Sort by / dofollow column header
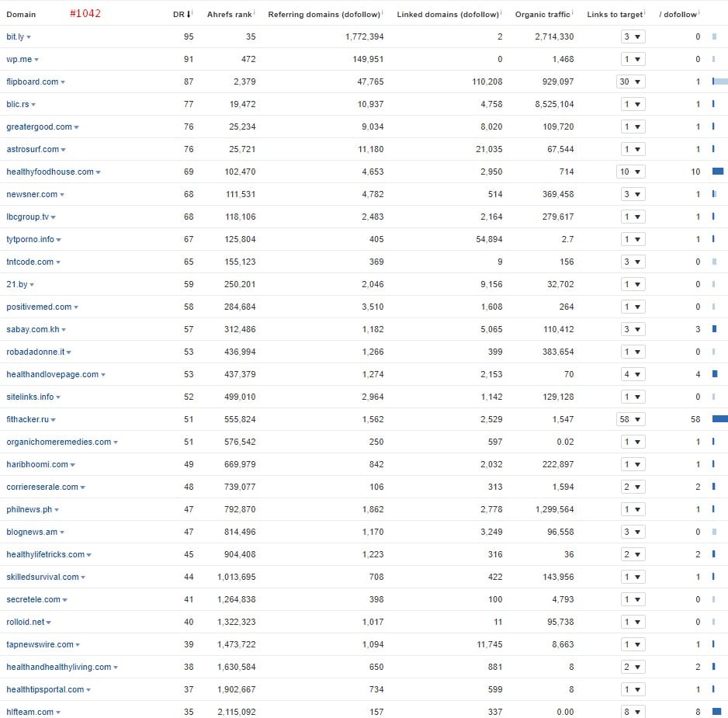 pos(678,15)
